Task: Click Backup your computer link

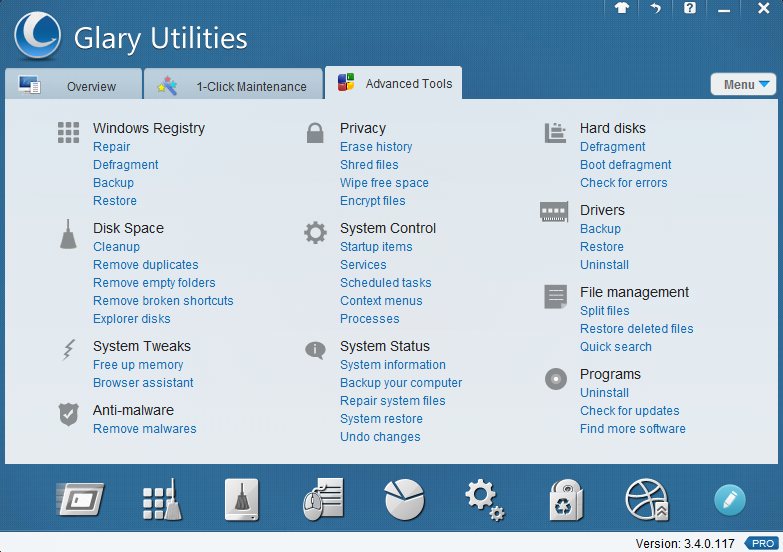Action: pyautogui.click(x=401, y=383)
